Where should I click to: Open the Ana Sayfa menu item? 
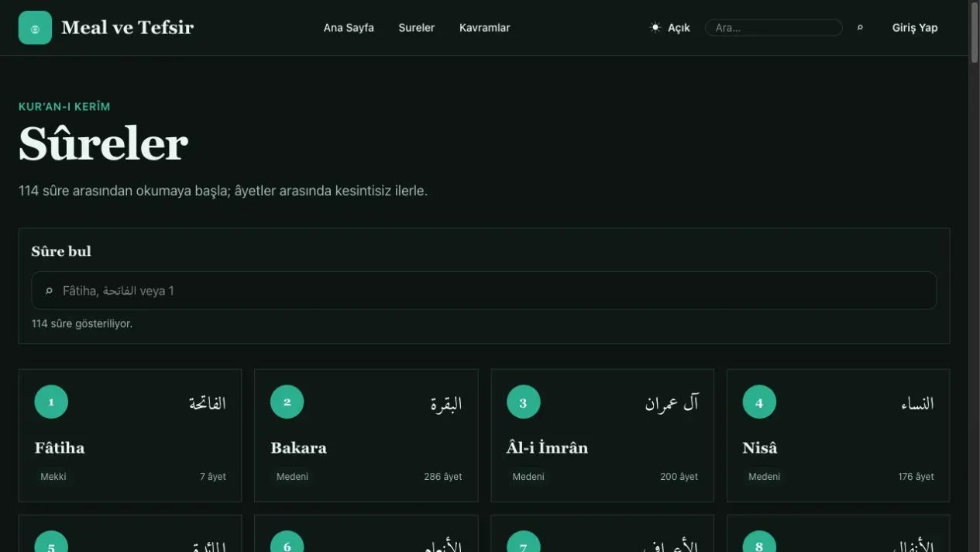[349, 28]
